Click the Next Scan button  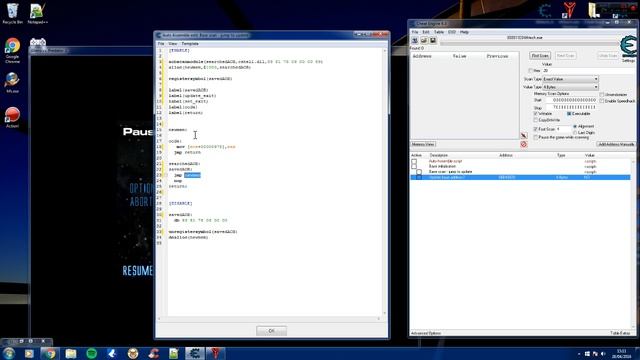click(566, 56)
